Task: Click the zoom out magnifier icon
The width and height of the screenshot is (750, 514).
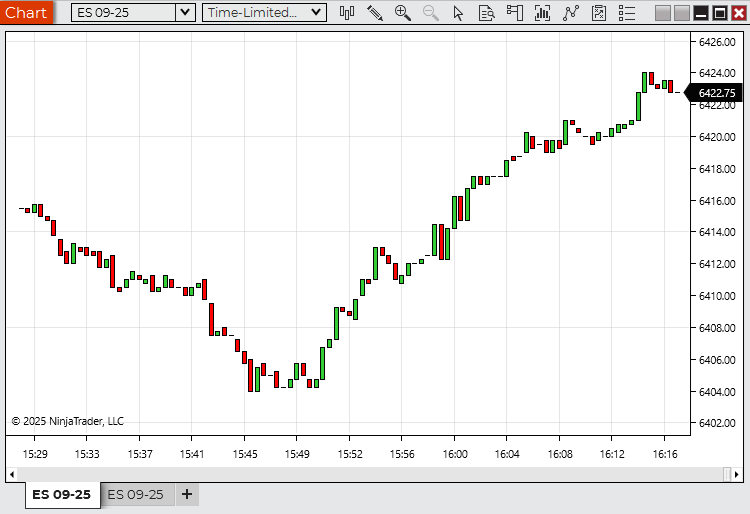Action: tap(431, 13)
